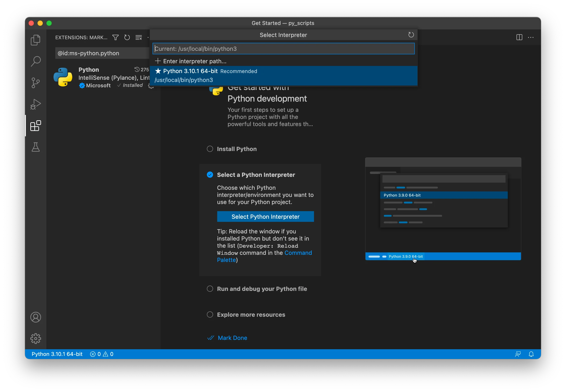Viewport: 566px width, 392px height.
Task: Open the interpreter selector in the status bar
Action: (57, 354)
